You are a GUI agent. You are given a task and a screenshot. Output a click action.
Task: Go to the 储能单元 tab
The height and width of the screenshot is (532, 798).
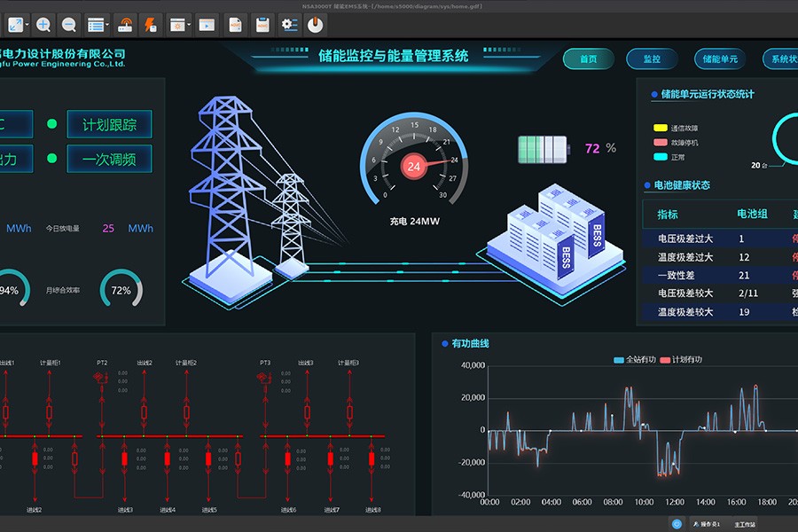point(720,59)
